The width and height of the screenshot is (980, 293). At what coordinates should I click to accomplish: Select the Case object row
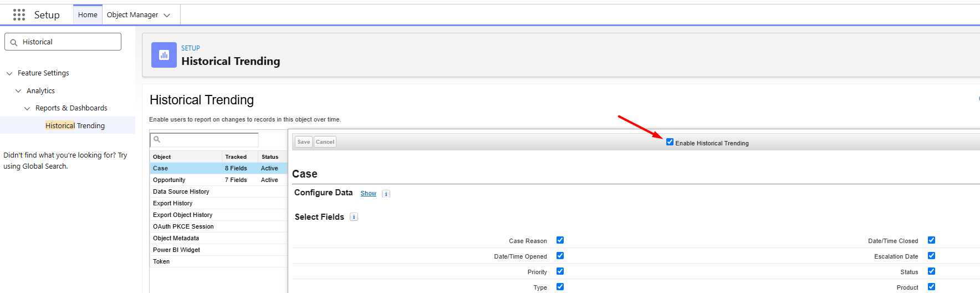point(218,168)
